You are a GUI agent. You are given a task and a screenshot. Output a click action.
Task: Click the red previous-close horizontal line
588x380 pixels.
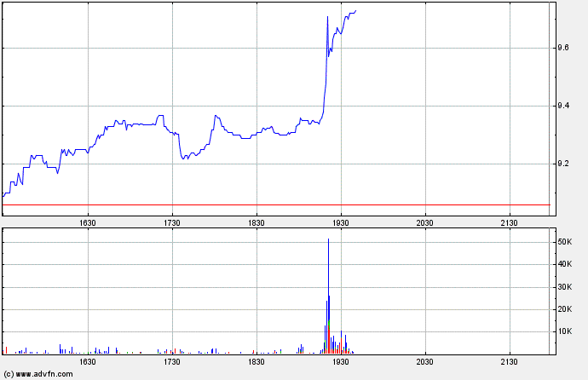pyautogui.click(x=276, y=205)
